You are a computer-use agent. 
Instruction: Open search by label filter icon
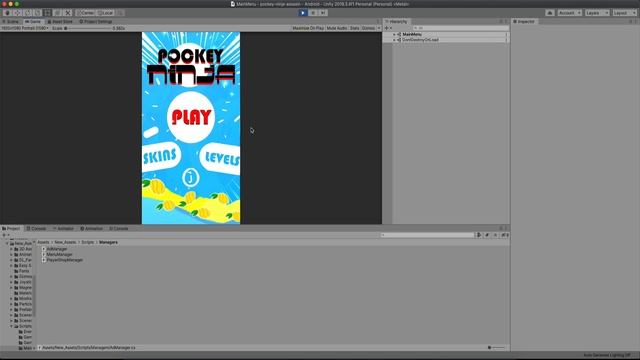(x=487, y=235)
